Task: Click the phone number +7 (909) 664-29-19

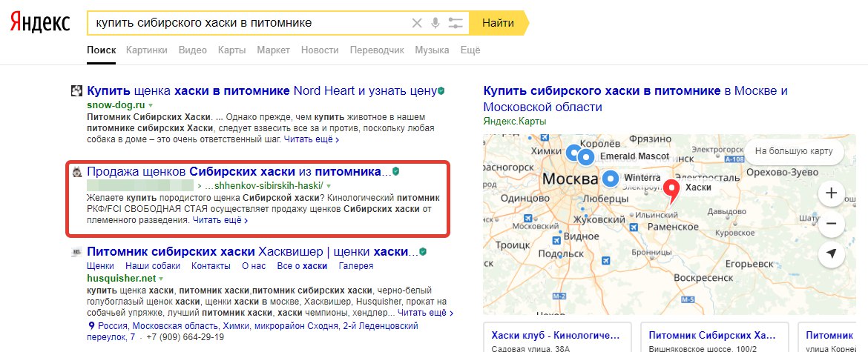Action: tap(185, 337)
